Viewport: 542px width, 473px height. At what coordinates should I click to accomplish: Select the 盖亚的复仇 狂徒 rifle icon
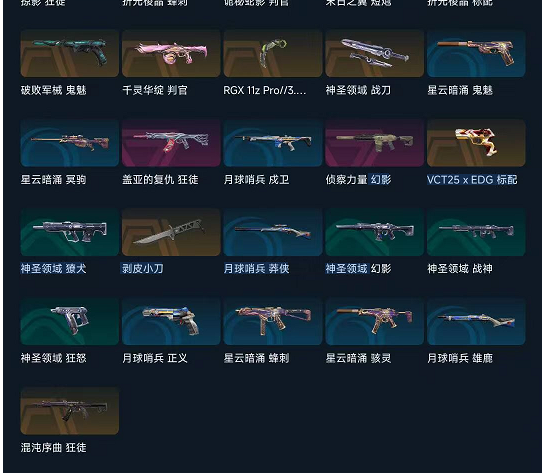[x=171, y=143]
